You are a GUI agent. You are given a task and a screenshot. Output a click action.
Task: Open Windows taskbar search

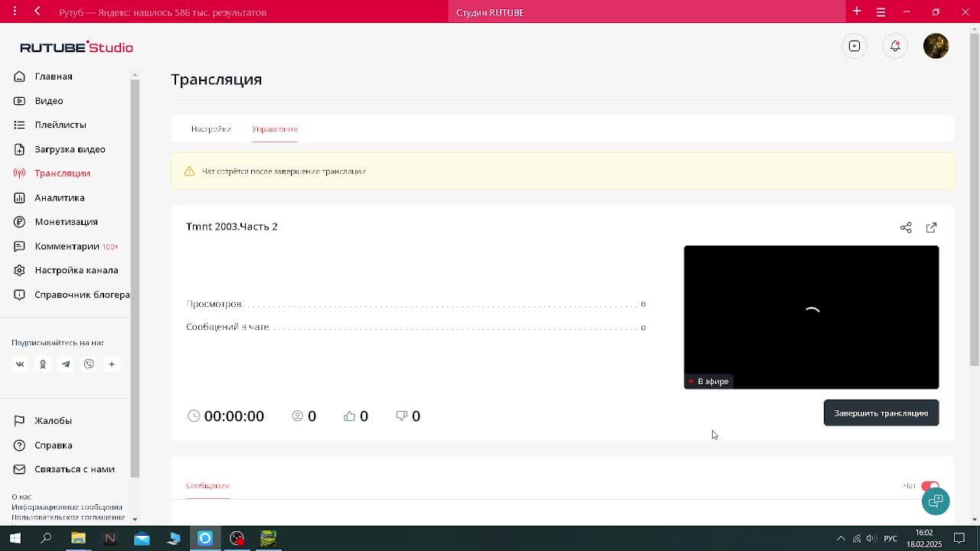(46, 538)
